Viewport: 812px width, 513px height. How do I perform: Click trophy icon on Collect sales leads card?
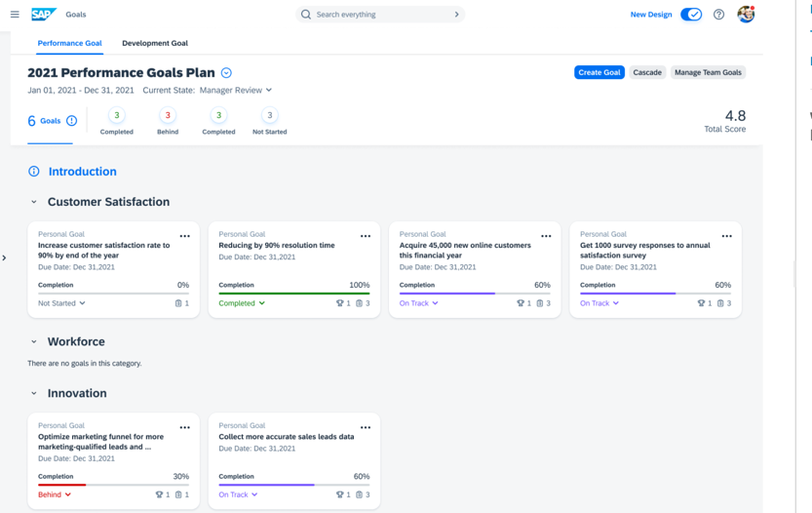coord(339,494)
